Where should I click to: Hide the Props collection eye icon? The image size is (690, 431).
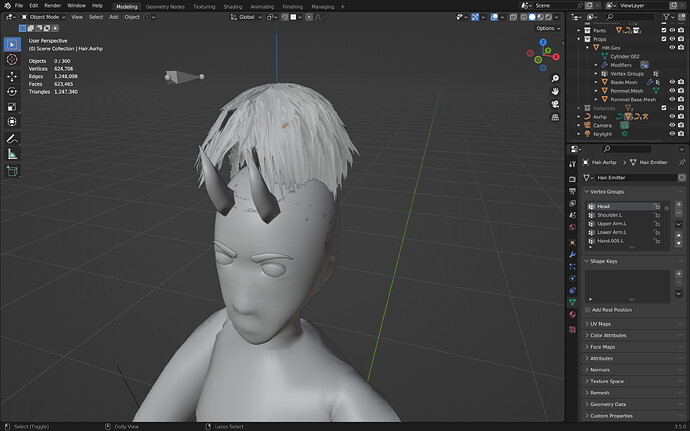[672, 39]
